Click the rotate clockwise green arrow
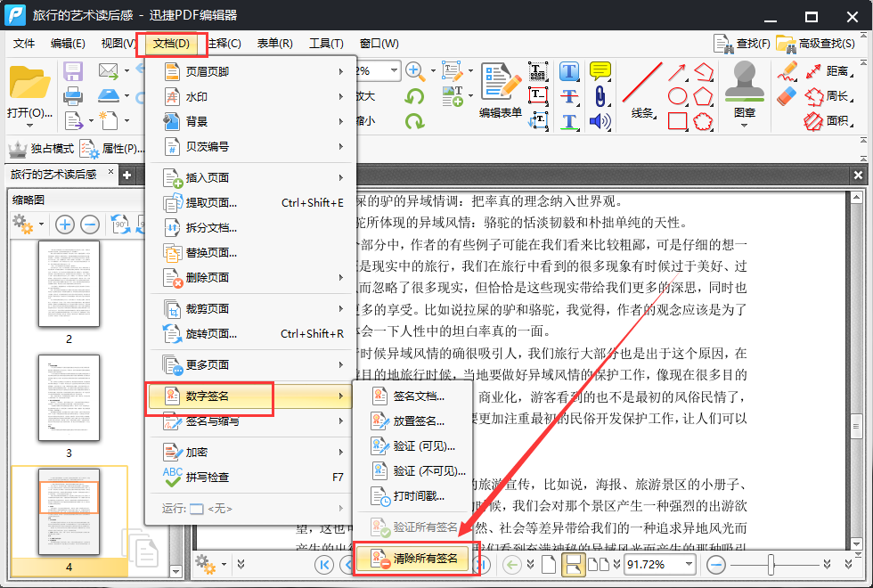Viewport: 873px width, 588px height. point(414,121)
